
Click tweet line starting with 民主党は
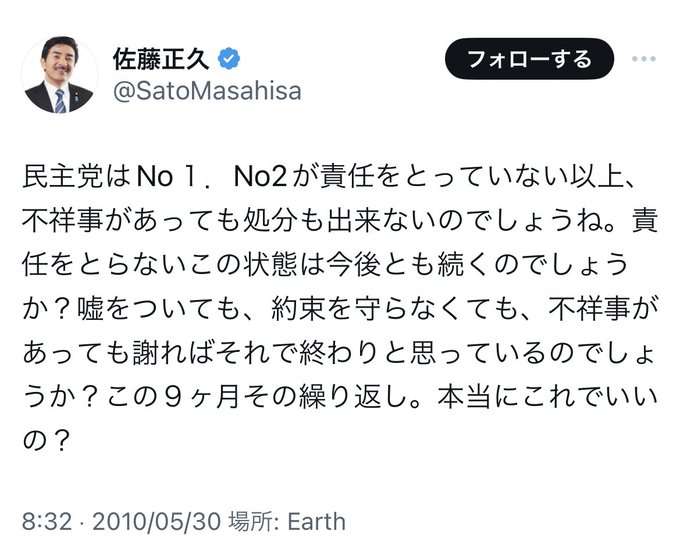[329, 177]
